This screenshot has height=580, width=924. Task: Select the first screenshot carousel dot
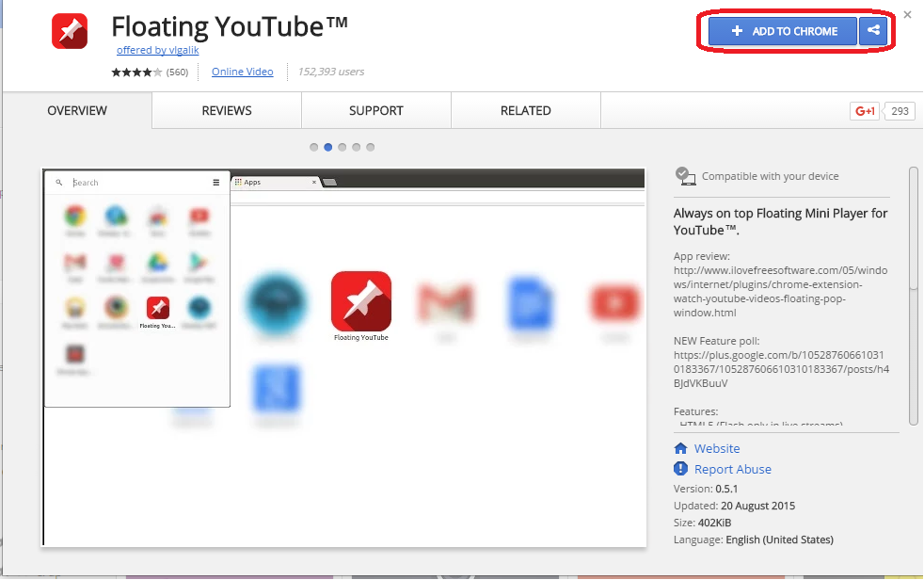(314, 148)
